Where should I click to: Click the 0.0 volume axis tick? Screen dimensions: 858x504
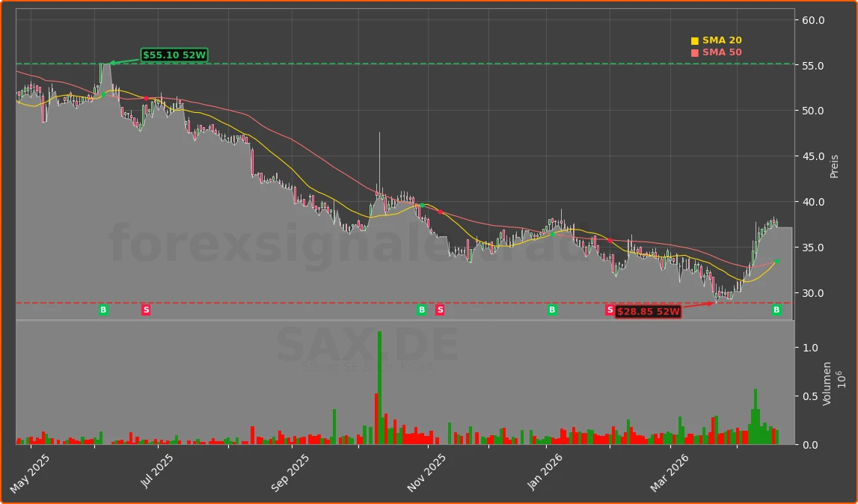coord(810,445)
